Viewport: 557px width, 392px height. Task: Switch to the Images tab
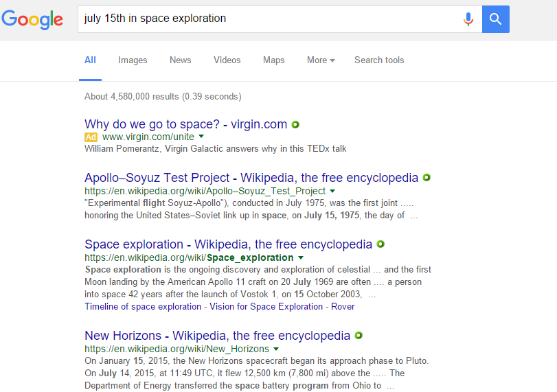click(133, 60)
